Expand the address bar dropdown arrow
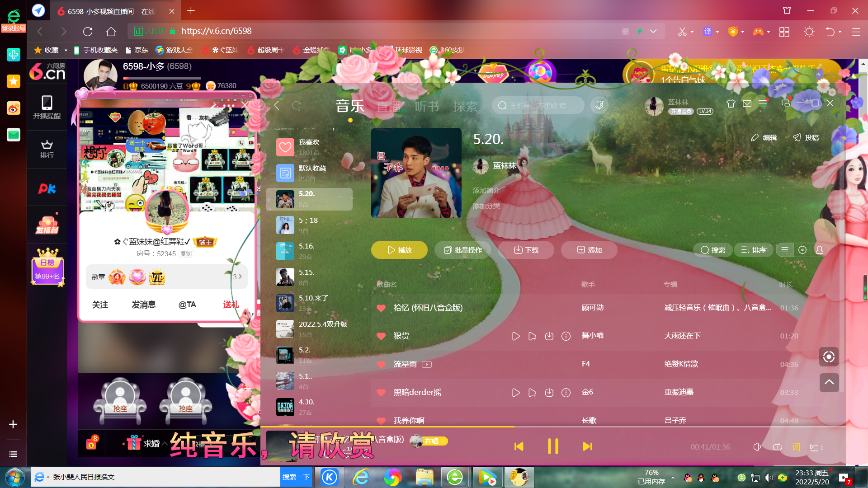 coord(653,31)
